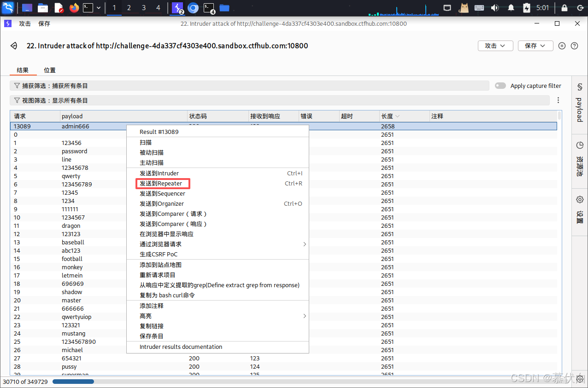Open Intruder results documentation
The width and height of the screenshot is (588, 388).
218,347
